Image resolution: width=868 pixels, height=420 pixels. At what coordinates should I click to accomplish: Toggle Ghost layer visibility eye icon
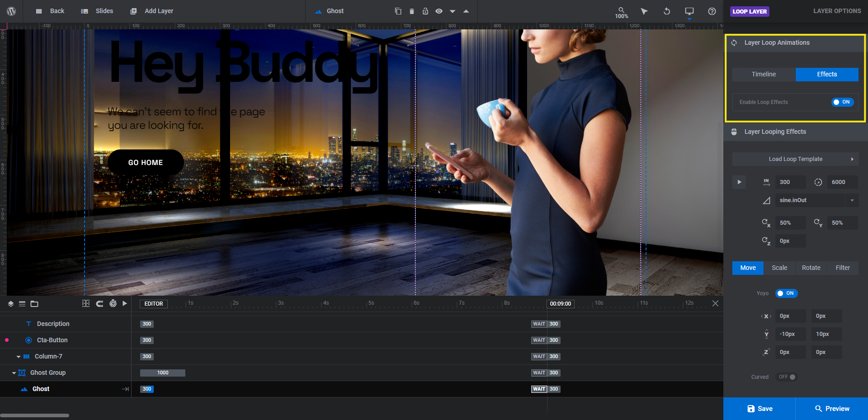439,11
